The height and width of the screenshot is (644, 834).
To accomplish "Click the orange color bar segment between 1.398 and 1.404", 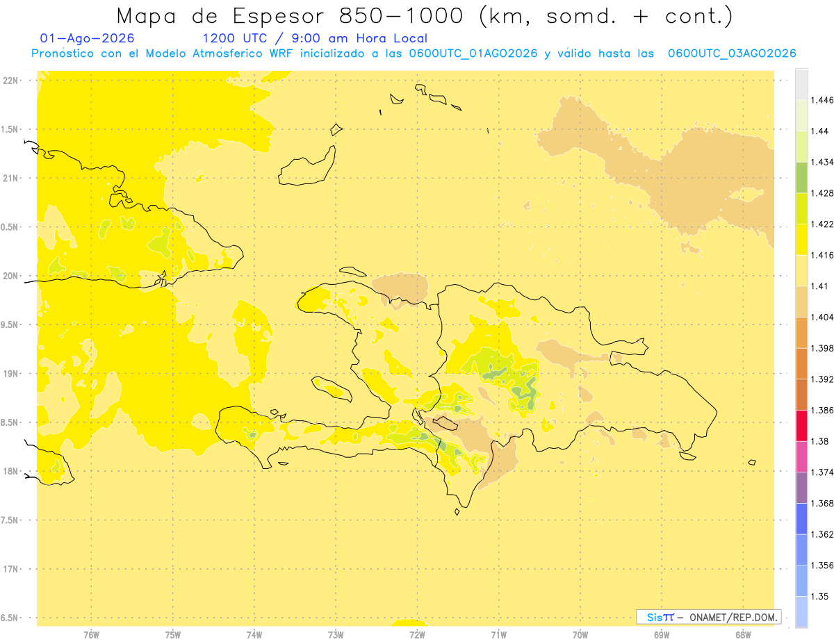I will point(802,333).
